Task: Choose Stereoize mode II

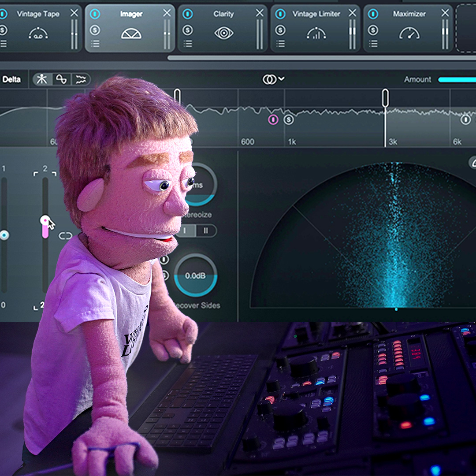Action: click(205, 231)
